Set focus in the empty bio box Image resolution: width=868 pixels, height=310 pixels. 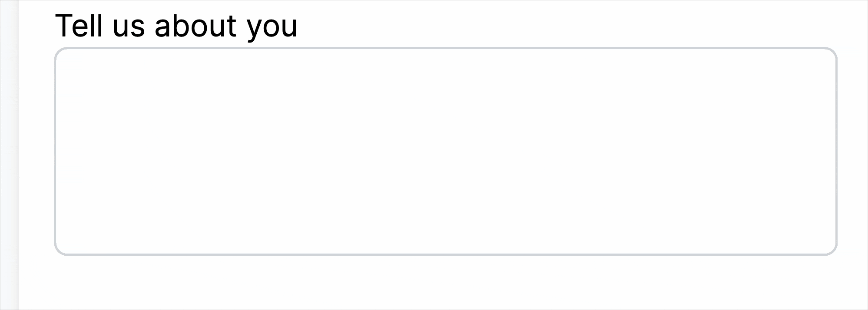point(445,151)
